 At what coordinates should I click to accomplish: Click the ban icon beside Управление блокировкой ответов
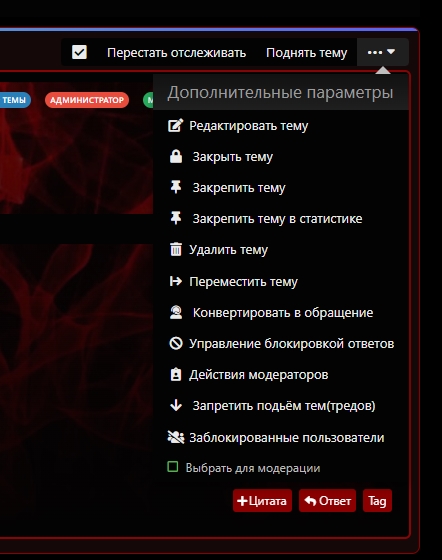tap(176, 344)
